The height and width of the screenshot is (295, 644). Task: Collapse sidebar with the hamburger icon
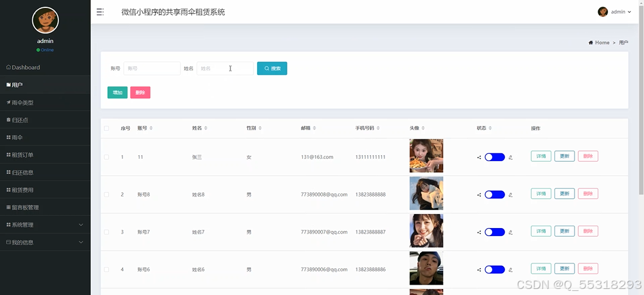[100, 12]
